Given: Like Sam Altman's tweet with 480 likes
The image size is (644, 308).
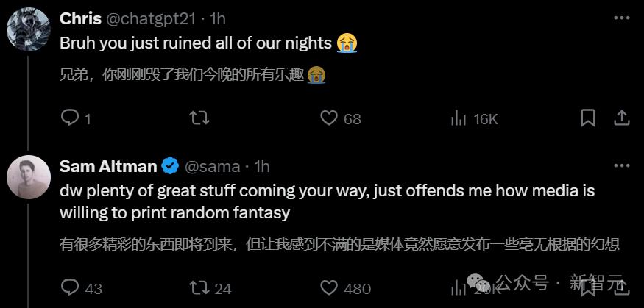Looking at the screenshot, I should [x=329, y=288].
